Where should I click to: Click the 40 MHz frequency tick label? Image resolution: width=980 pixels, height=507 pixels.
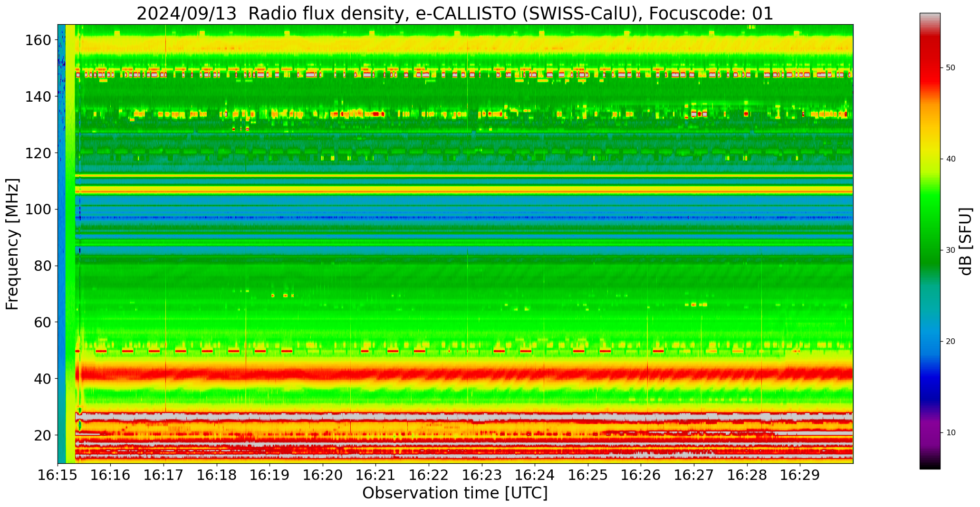tap(43, 379)
